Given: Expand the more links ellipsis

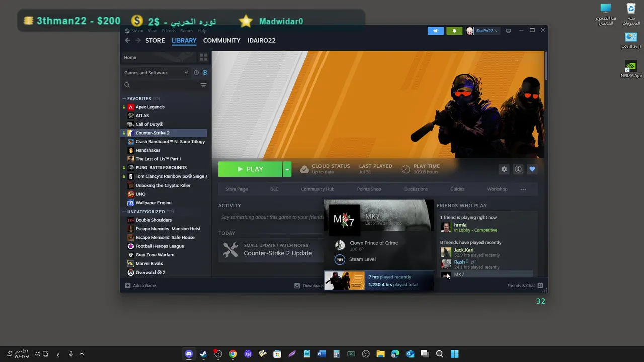Looking at the screenshot, I should (523, 189).
